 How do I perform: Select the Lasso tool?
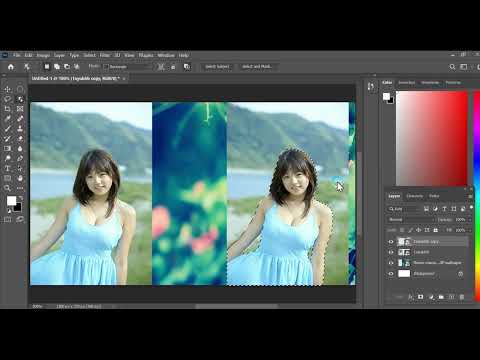tap(8, 99)
